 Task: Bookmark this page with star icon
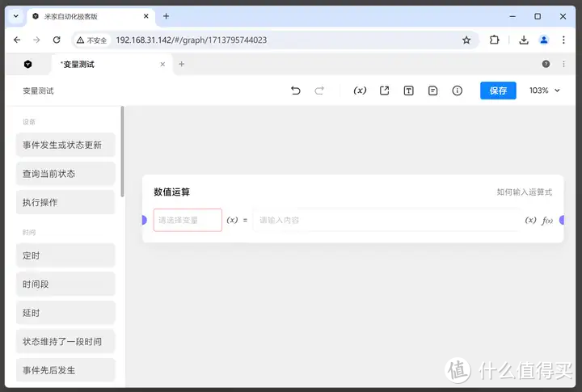(466, 40)
